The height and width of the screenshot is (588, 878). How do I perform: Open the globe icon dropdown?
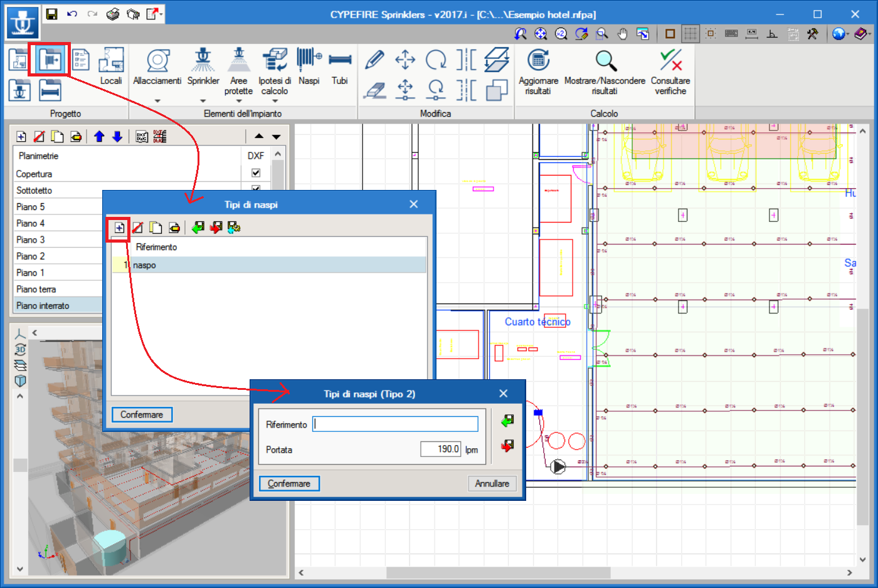pos(848,34)
